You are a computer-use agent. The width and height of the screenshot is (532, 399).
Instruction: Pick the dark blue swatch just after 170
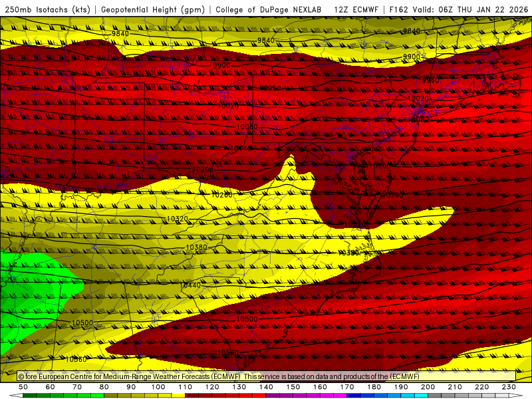(354, 396)
